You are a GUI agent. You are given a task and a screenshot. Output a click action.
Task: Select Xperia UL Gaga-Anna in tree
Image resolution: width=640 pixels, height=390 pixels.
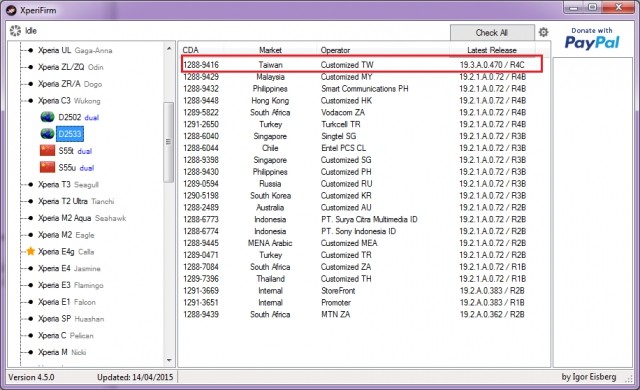click(75, 50)
